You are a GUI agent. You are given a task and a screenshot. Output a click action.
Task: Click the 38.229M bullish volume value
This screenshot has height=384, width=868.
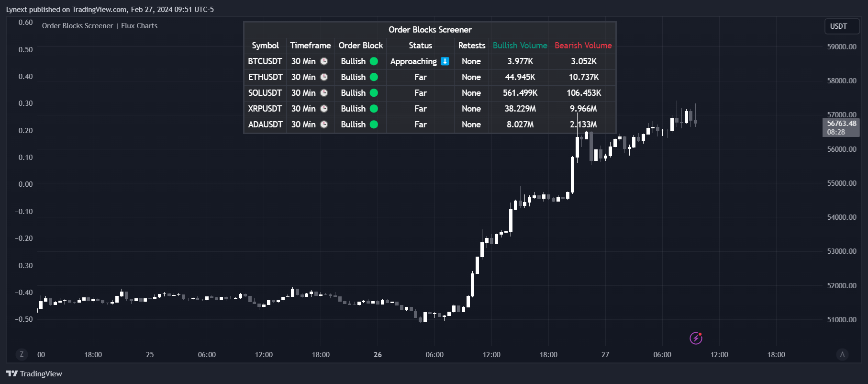(x=520, y=109)
